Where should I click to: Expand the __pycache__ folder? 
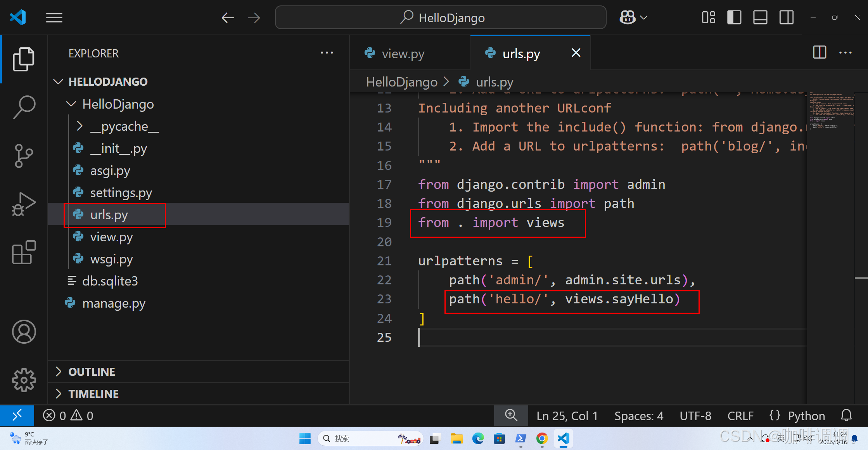[124, 126]
